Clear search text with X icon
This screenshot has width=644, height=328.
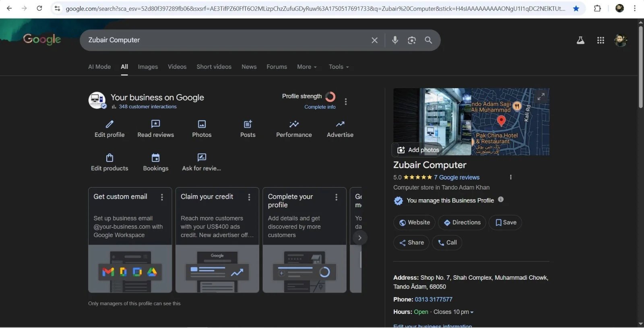point(374,40)
